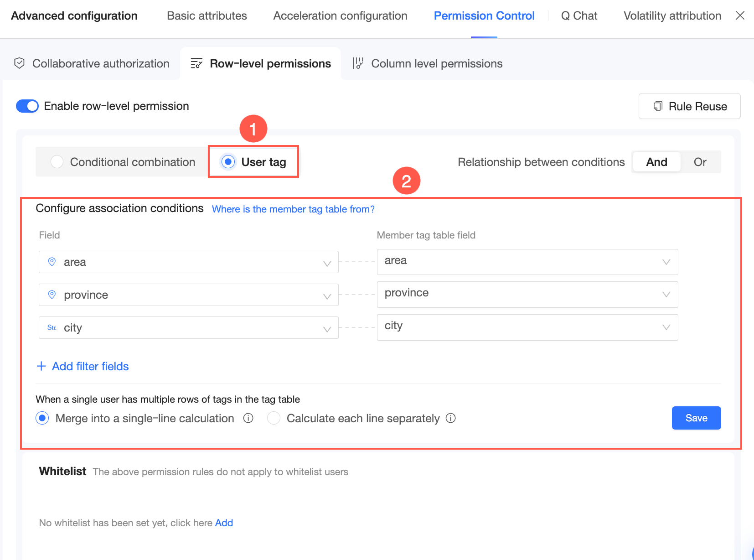Set condition relationship to Or

click(x=700, y=162)
